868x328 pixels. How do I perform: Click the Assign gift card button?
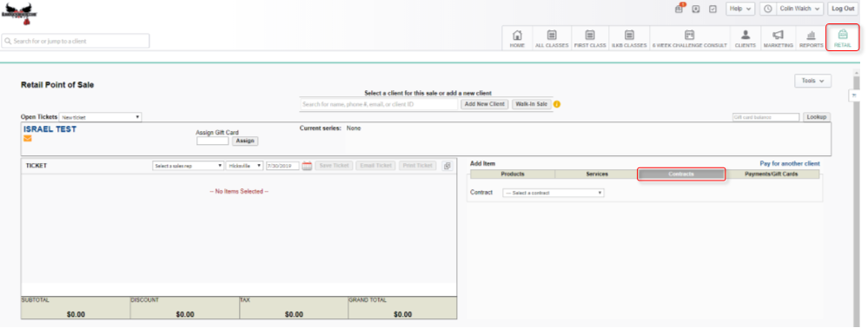coord(245,141)
